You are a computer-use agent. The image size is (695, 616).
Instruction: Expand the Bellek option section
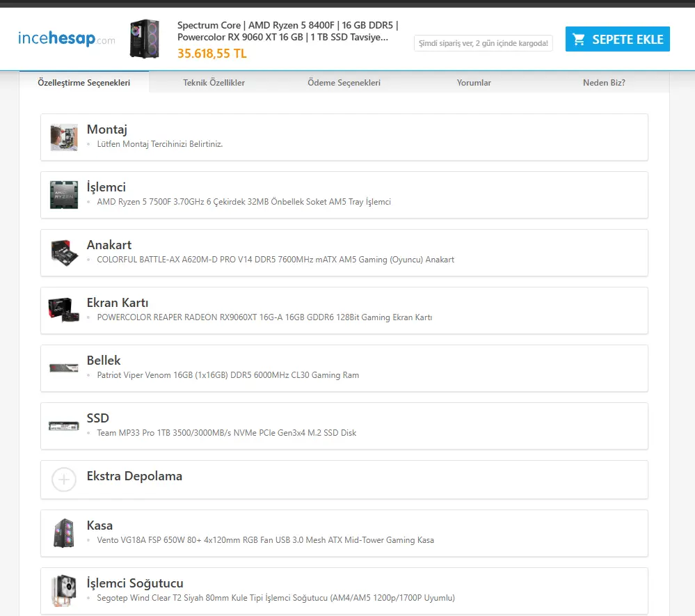[x=344, y=368]
